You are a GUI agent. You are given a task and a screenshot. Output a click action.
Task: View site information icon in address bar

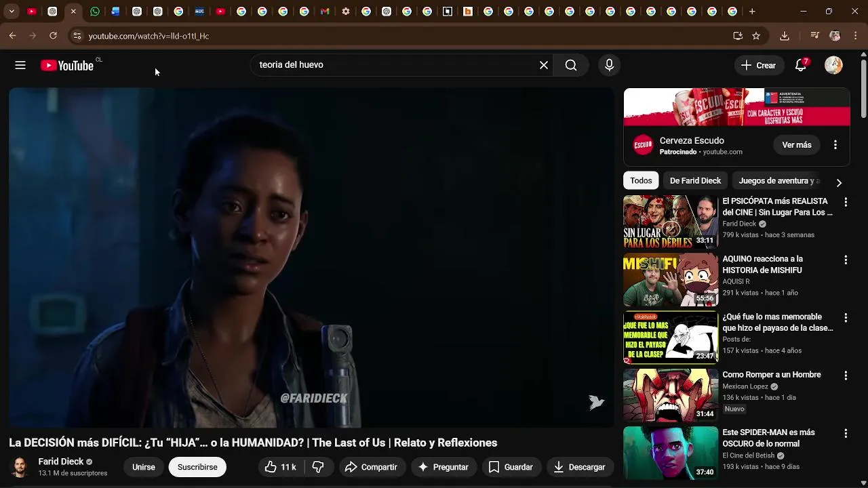point(77,36)
